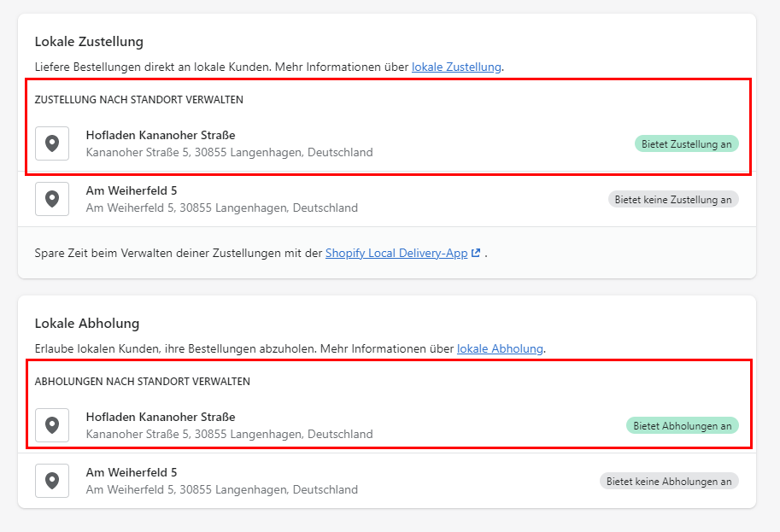Viewport: 780px width, 532px height.
Task: Click the pin icon for Hofladen delivery location
Action: [51, 143]
